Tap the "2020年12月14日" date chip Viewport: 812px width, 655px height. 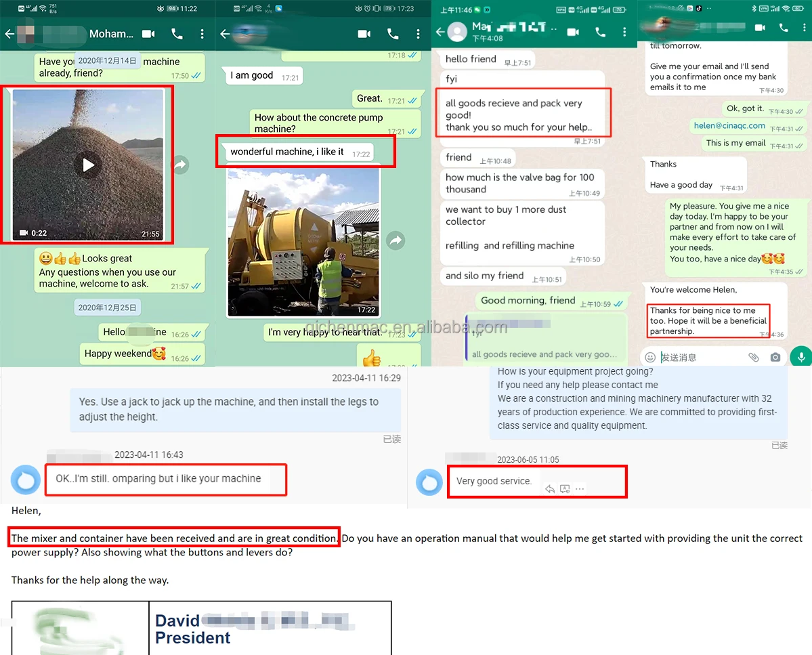tap(107, 60)
